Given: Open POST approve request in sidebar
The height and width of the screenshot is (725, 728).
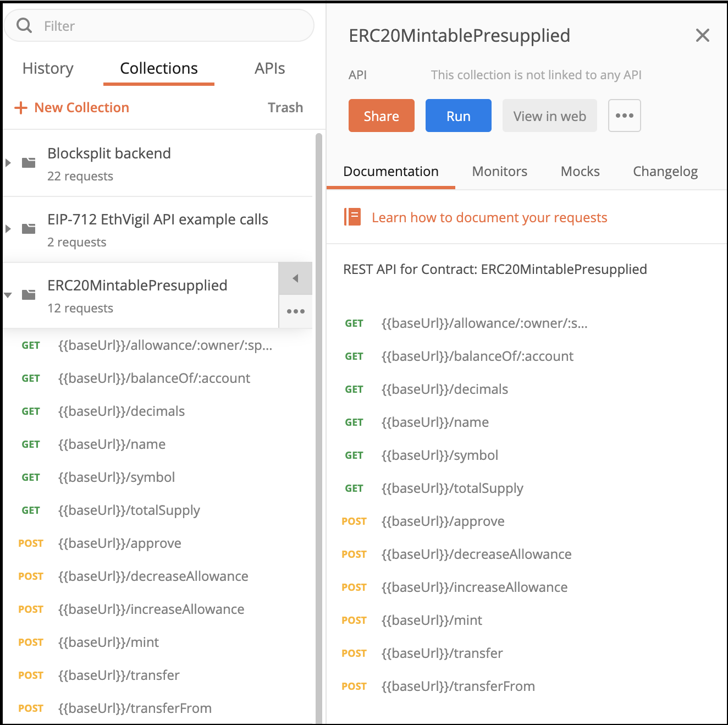Looking at the screenshot, I should pos(157,543).
